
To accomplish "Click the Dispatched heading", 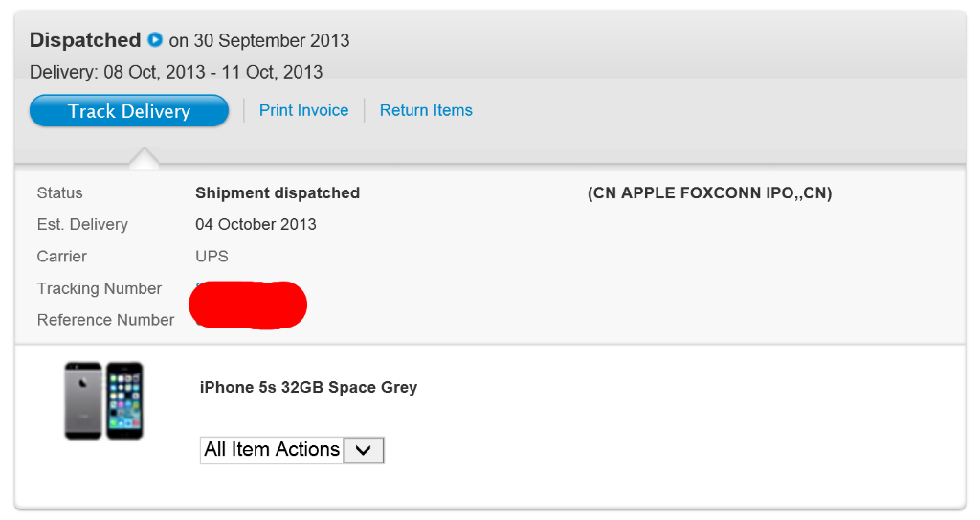I will (x=85, y=40).
